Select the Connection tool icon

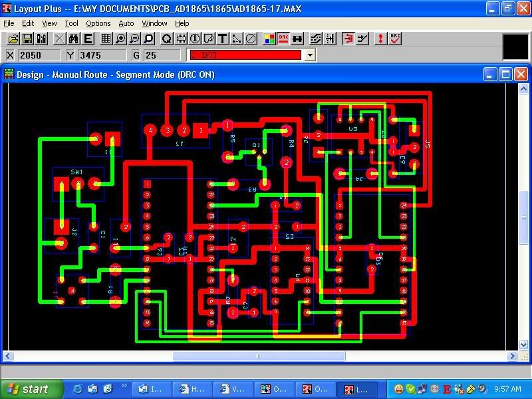click(x=237, y=39)
